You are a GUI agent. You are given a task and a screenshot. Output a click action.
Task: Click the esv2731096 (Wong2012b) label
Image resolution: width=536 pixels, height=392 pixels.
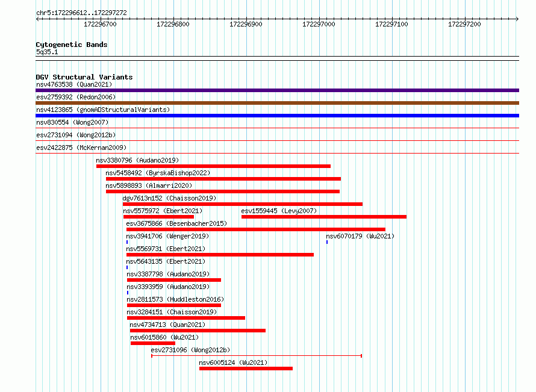190,350
